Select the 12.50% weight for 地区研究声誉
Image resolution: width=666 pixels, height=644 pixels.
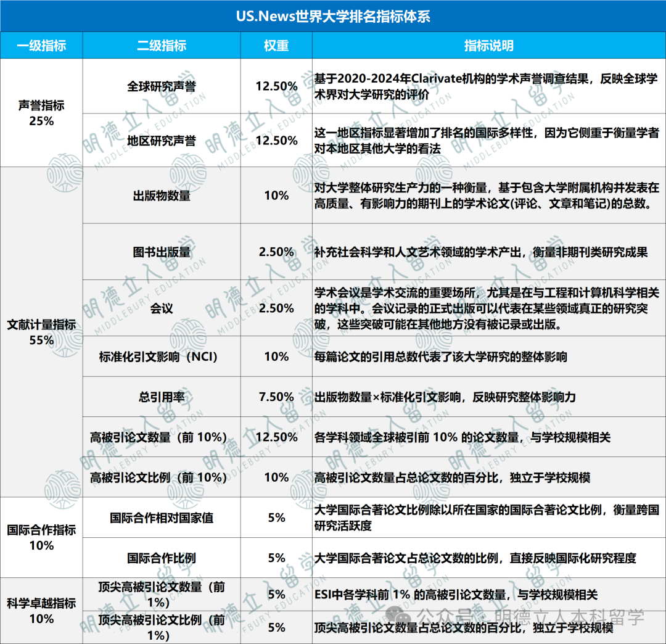276,140
